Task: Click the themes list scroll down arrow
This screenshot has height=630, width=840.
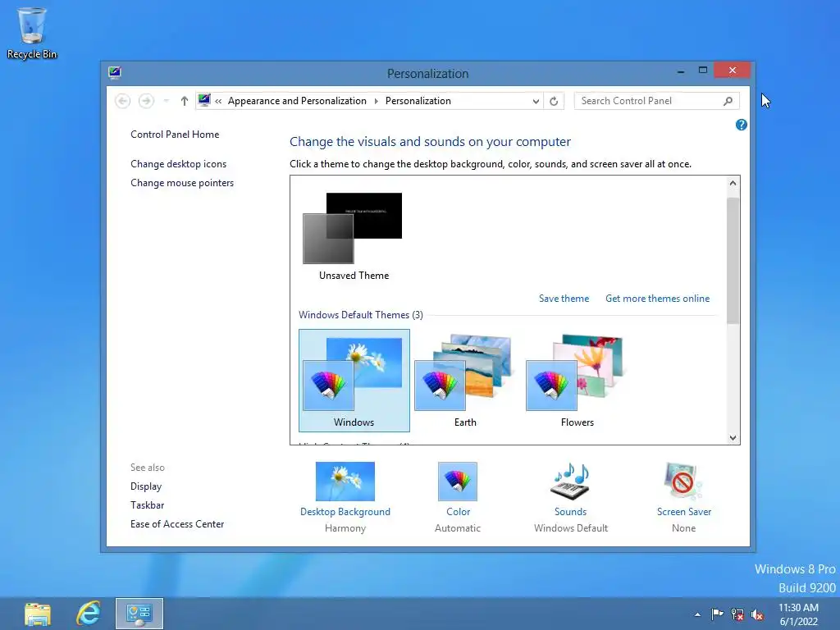Action: [x=733, y=438]
